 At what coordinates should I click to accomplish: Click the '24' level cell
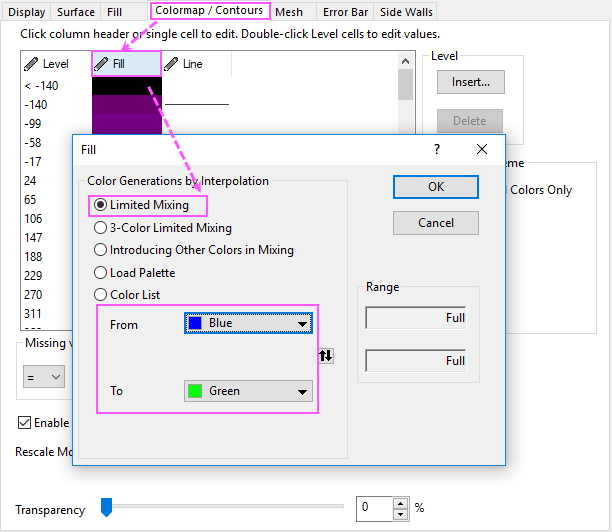(x=30, y=181)
